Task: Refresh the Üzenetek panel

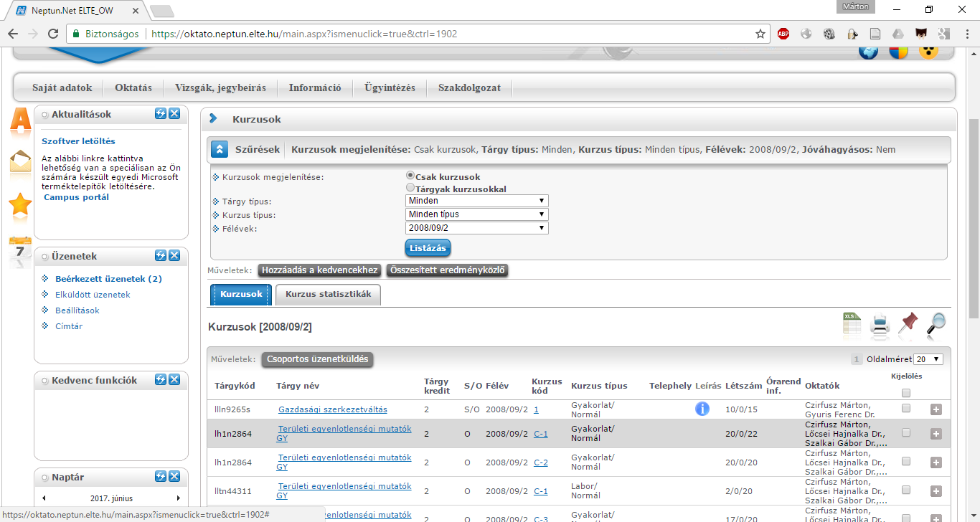Action: click(161, 256)
